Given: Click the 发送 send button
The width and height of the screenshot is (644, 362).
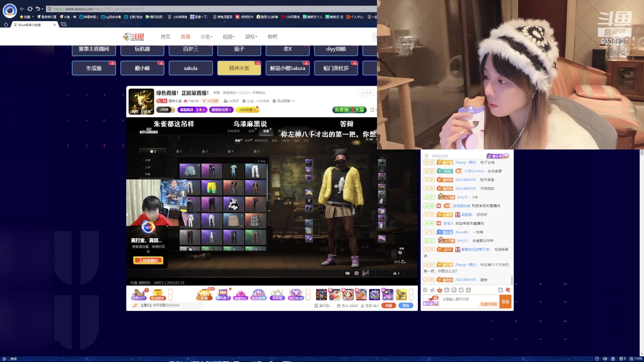Looking at the screenshot, I should pos(505,302).
